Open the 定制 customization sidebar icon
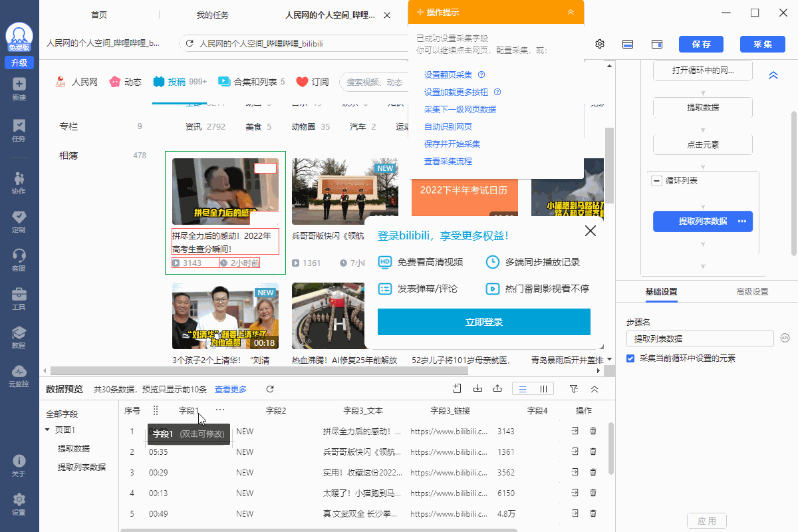Screen dimensions: 798x532 click(x=19, y=221)
